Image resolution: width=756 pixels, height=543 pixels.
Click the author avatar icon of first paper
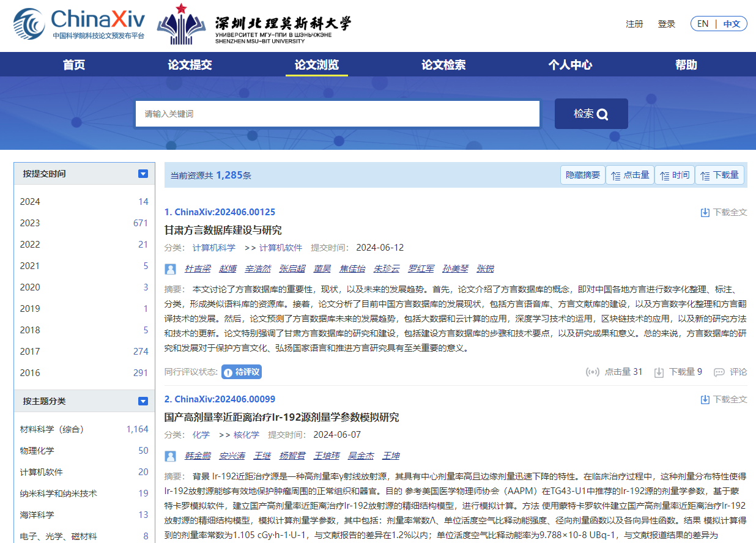coord(171,269)
